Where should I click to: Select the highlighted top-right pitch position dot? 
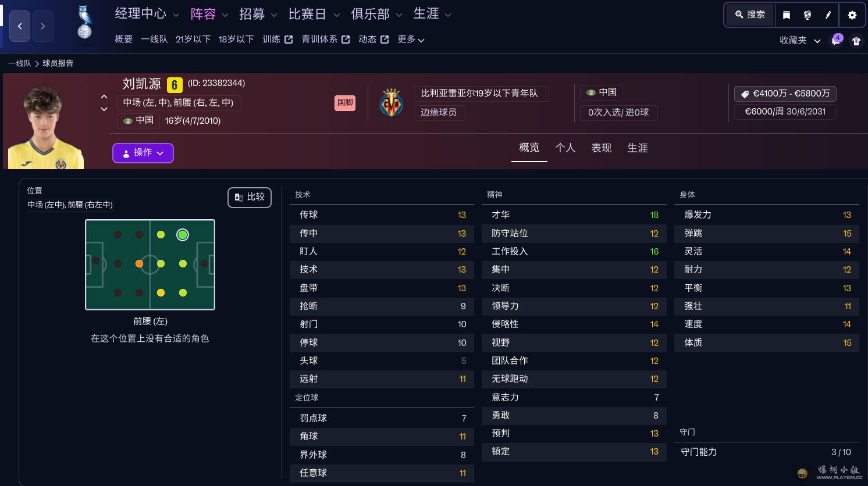click(183, 235)
